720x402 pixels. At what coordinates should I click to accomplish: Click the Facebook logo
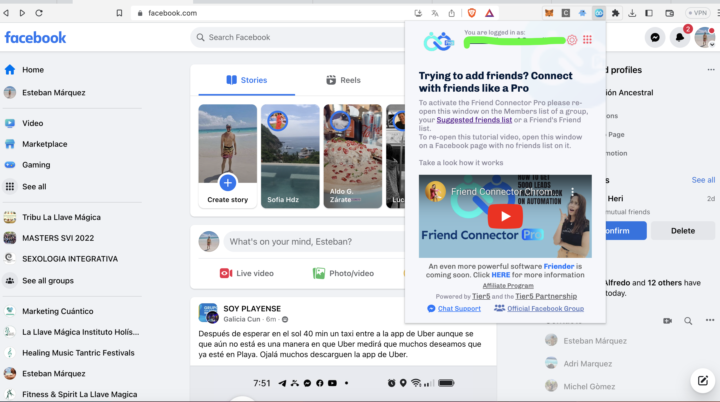coord(35,38)
